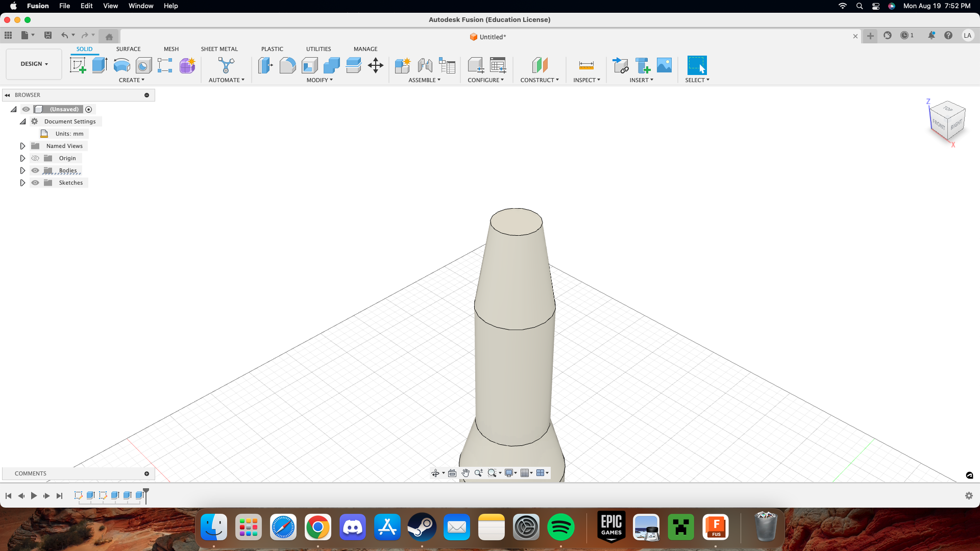Select the Extrude tool in CREATE
The image size is (980, 551).
pos(99,65)
